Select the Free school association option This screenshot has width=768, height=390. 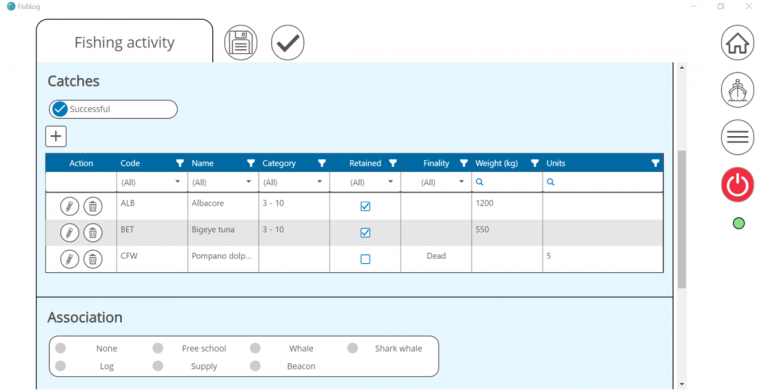click(158, 348)
